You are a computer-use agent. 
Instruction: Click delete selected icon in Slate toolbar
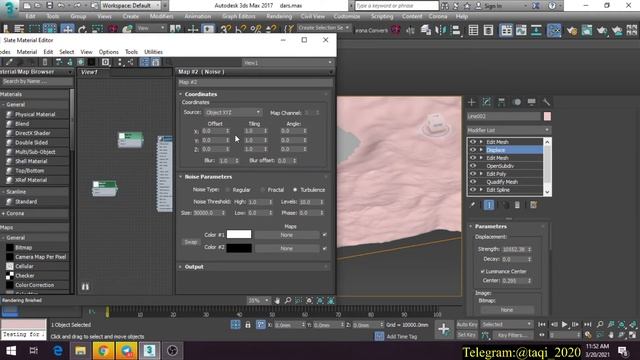point(45,62)
